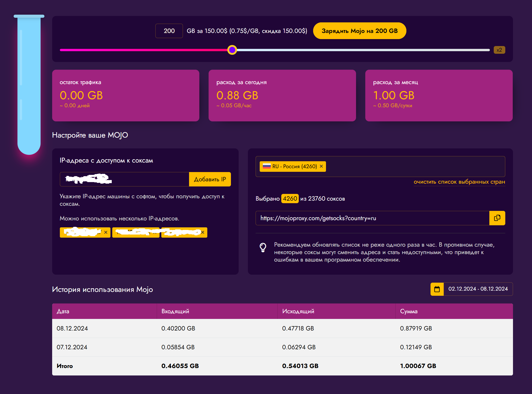Click the 0.46055 GB total incoming

[180, 366]
